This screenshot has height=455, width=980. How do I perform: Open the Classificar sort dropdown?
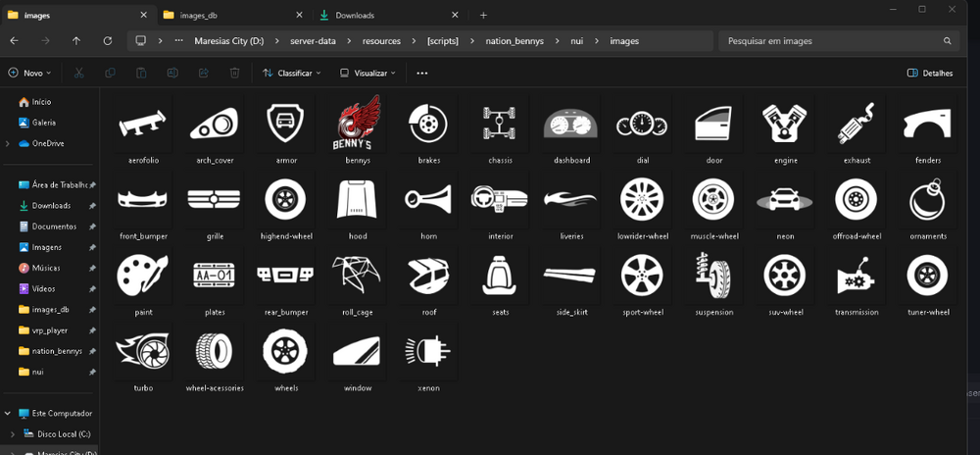(291, 73)
